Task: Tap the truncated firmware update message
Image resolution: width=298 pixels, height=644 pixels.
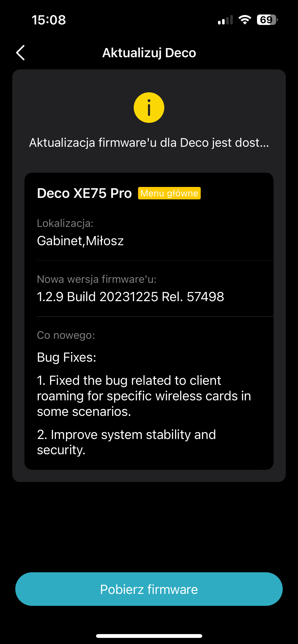Action: click(x=149, y=143)
